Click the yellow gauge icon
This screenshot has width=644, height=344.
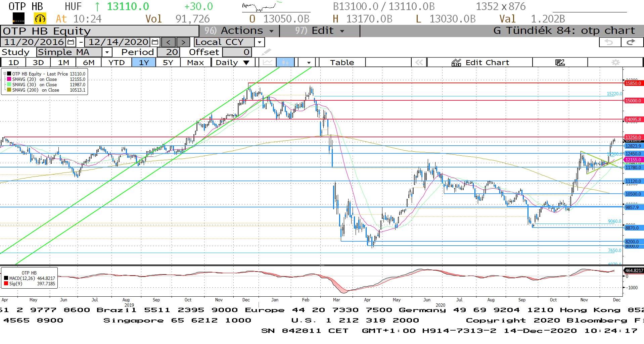(40, 19)
